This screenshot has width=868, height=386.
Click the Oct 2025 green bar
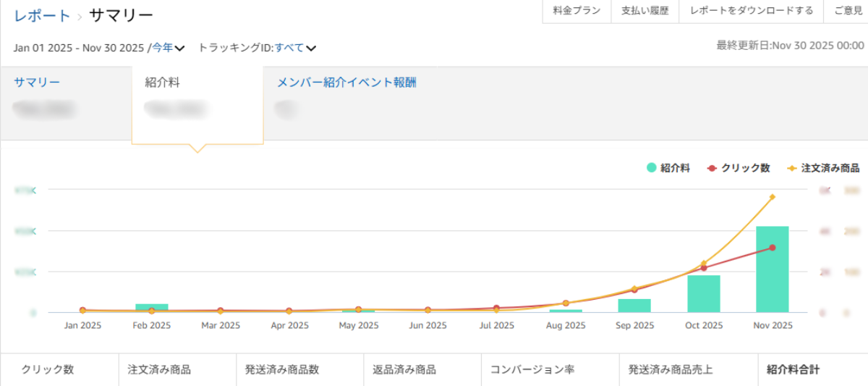(704, 293)
